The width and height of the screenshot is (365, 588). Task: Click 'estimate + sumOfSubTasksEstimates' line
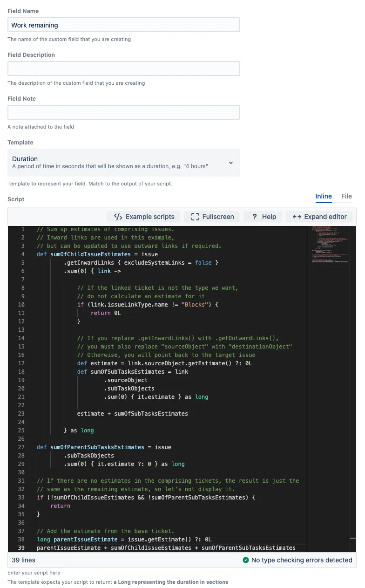[133, 414]
